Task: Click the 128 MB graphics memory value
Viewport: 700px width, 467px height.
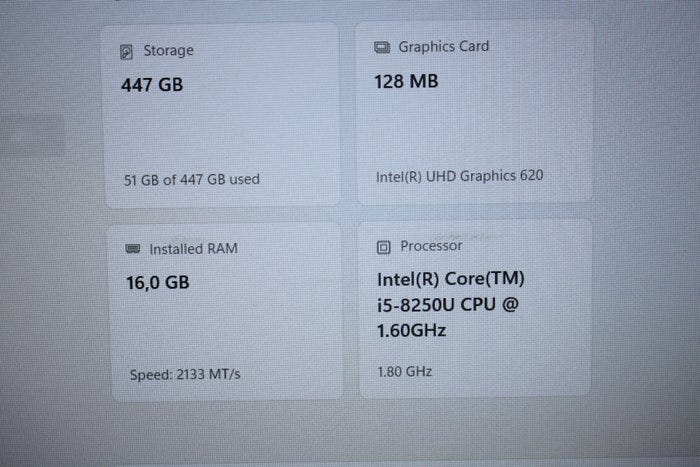Action: pyautogui.click(x=406, y=82)
